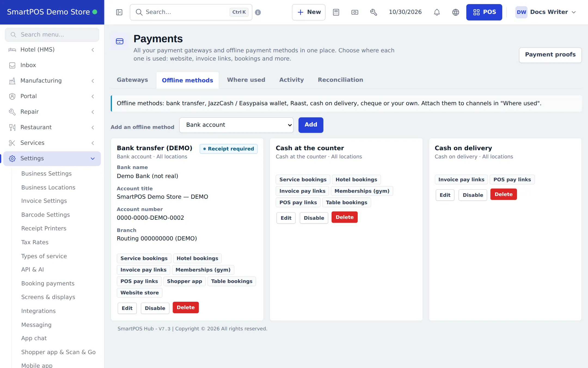Click the DW user avatar
Screen dimensions: 588x368
[x=521, y=12]
